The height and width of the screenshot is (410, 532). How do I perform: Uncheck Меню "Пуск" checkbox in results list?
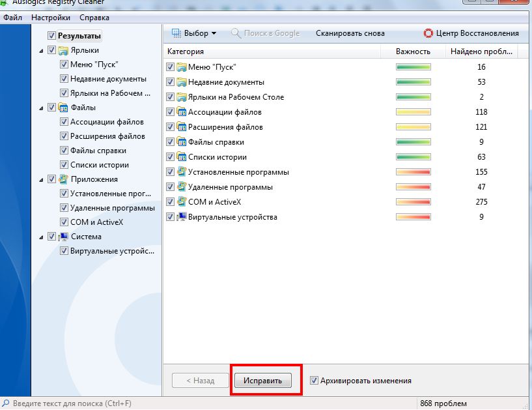[171, 67]
